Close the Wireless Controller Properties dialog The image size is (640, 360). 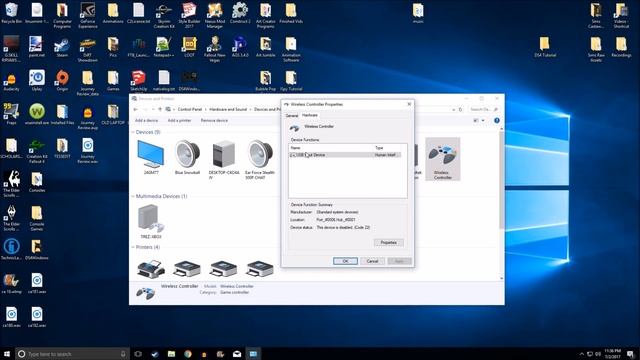click(x=409, y=104)
